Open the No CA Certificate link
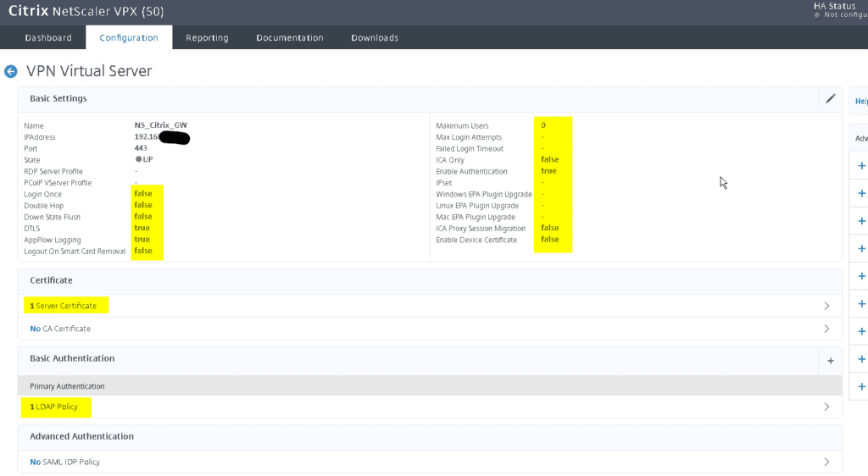The height and width of the screenshot is (476, 868). (60, 329)
